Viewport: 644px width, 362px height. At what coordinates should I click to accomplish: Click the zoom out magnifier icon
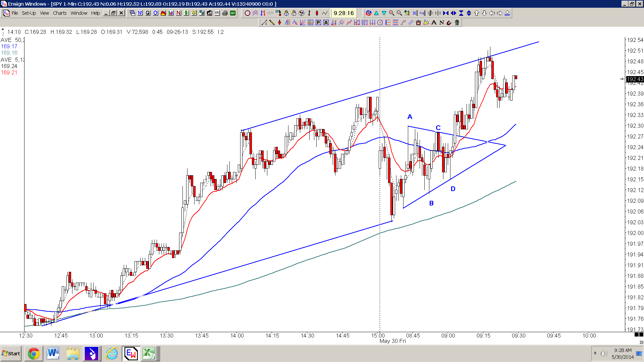coord(399,13)
